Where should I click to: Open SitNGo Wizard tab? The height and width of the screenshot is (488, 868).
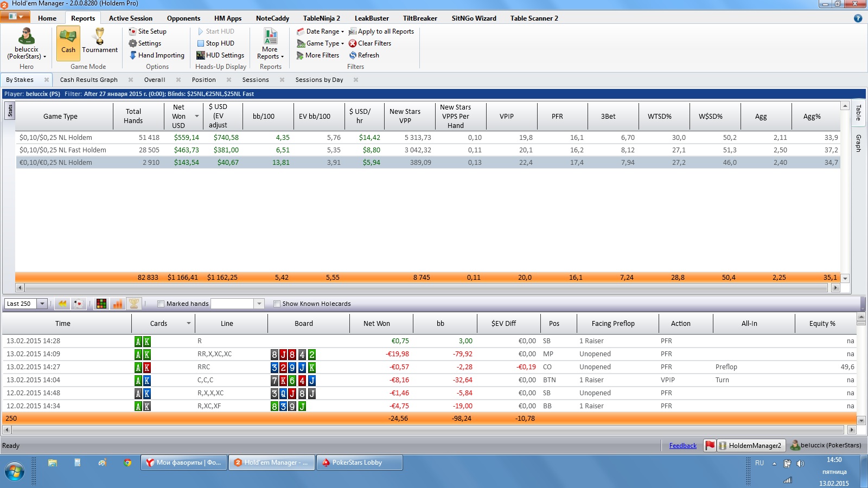pos(474,18)
